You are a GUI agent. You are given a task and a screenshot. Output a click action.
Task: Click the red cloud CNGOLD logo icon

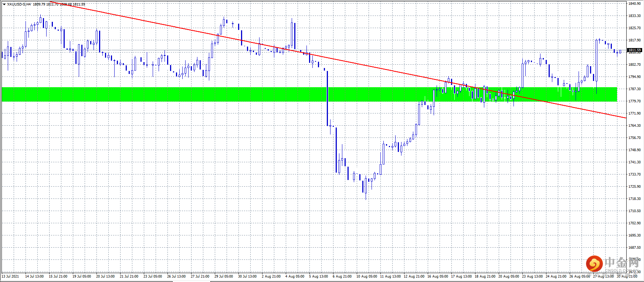(594, 264)
